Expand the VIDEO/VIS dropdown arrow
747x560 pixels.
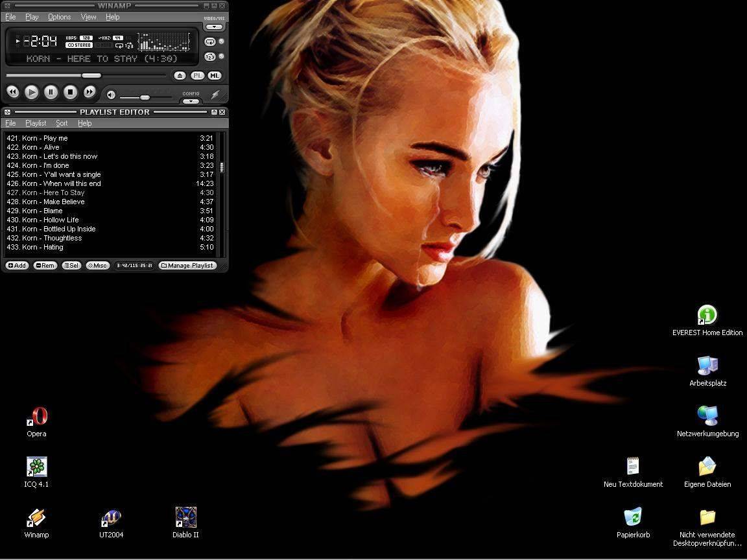[x=215, y=27]
